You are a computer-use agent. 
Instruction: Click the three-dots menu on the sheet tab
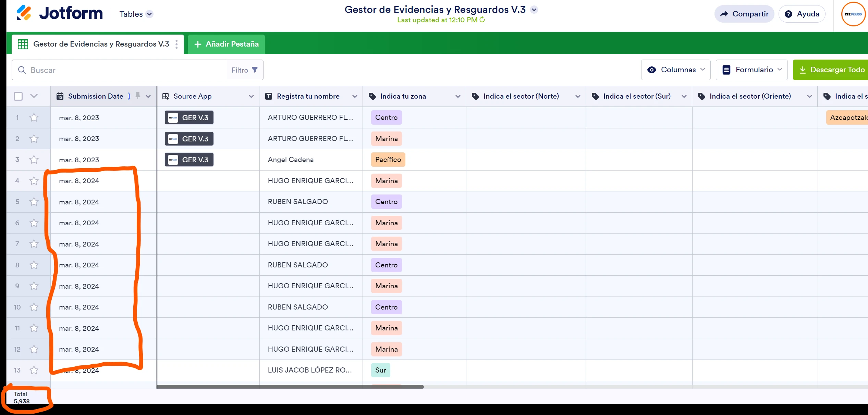176,44
